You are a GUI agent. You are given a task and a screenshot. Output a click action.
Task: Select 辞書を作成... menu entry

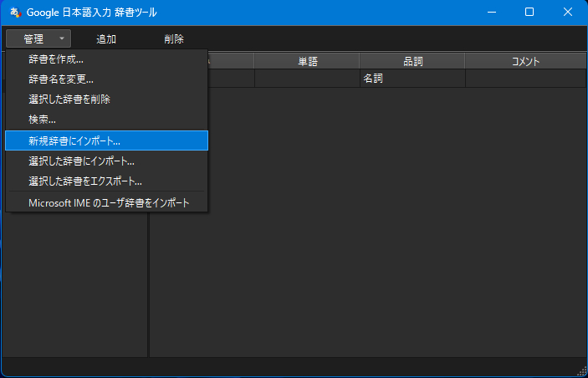click(106, 59)
